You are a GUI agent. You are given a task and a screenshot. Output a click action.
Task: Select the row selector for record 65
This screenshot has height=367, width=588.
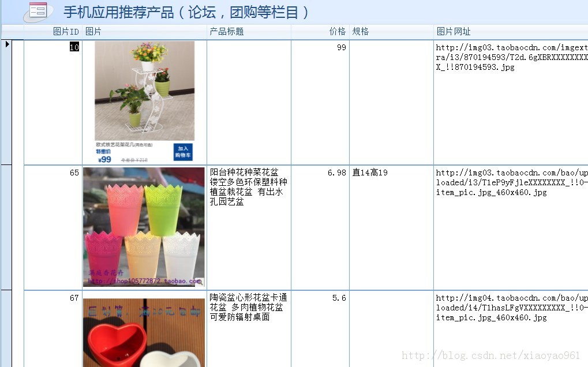click(x=6, y=227)
